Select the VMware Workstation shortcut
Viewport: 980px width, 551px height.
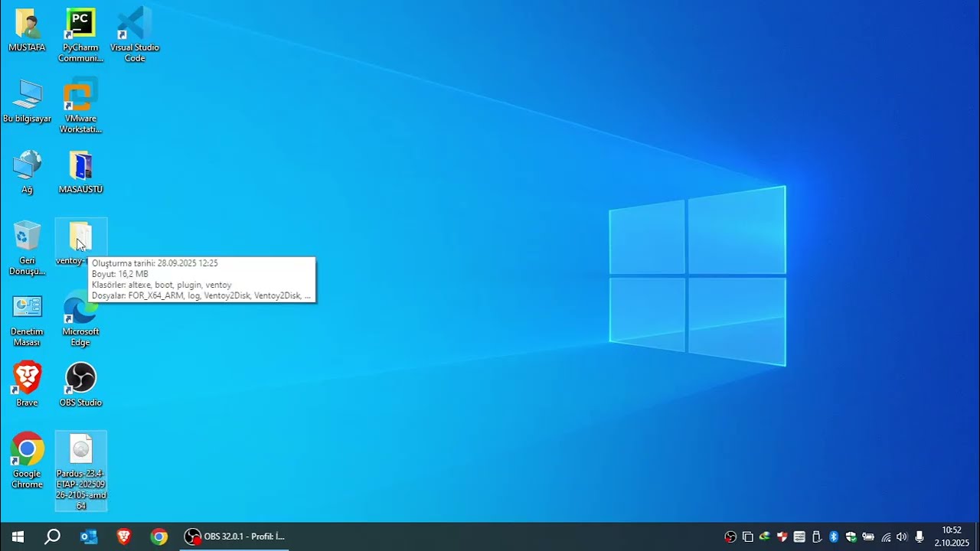pos(80,106)
